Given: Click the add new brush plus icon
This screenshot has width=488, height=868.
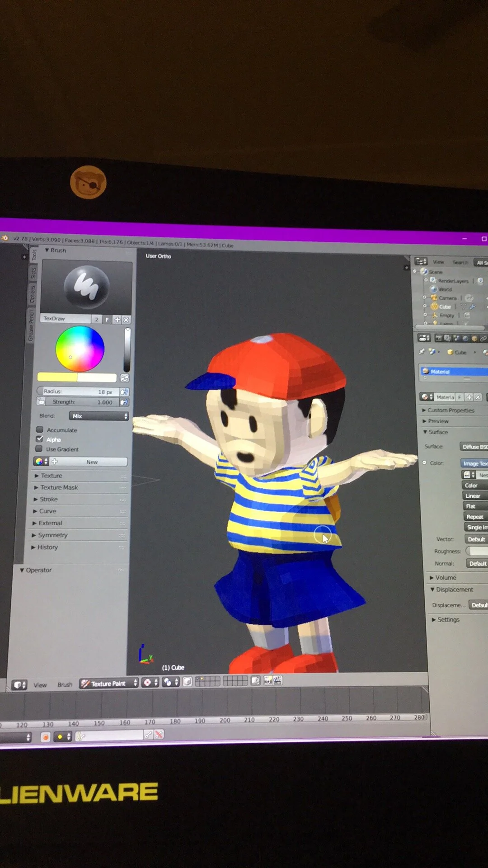Looking at the screenshot, I should click(117, 320).
